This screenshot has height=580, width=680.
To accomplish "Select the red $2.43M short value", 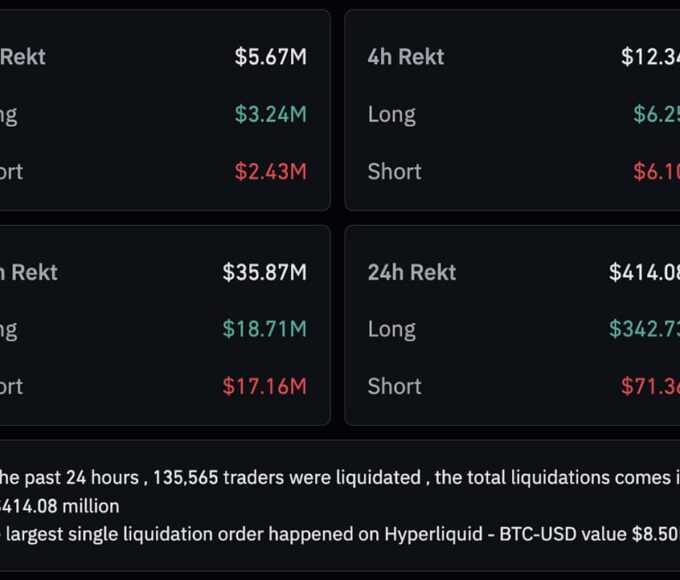I will click(x=270, y=171).
